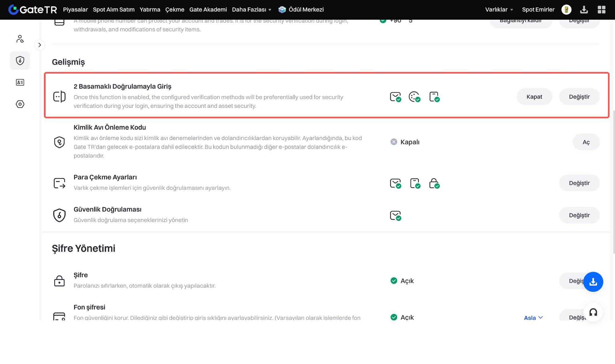This screenshot has height=364, width=615.
Task: Click the hexagon settings sidebar icon
Action: 20,104
